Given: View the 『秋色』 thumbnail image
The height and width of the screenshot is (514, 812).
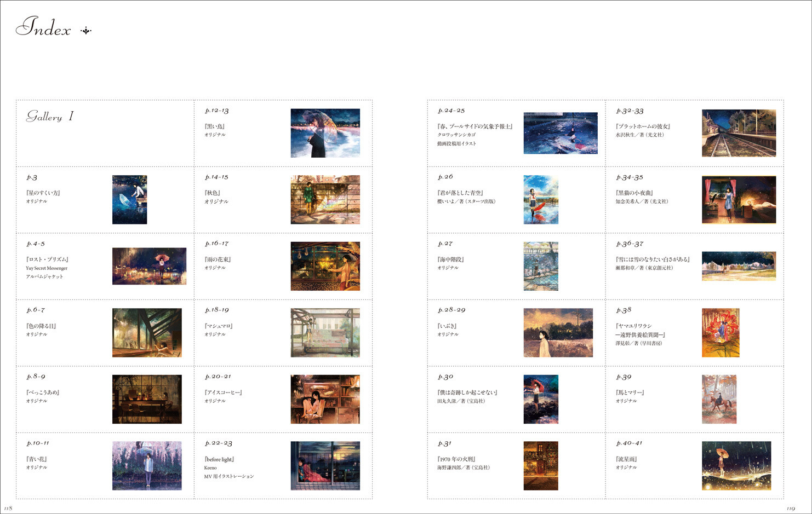Looking at the screenshot, I should 325,200.
